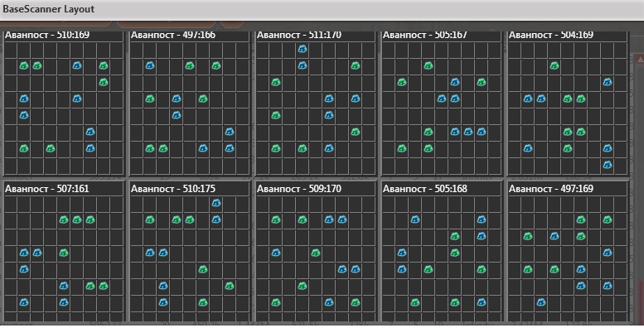Click the BaseScanner Layout window title
This screenshot has width=644, height=328.
point(48,9)
